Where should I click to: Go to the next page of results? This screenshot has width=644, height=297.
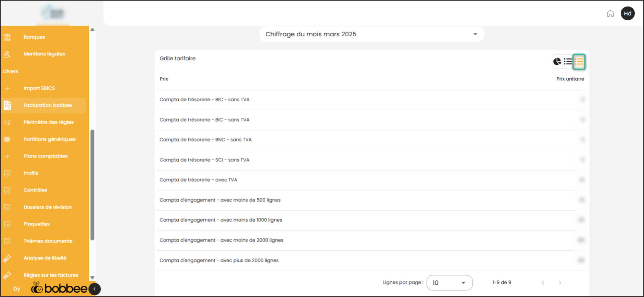point(560,283)
